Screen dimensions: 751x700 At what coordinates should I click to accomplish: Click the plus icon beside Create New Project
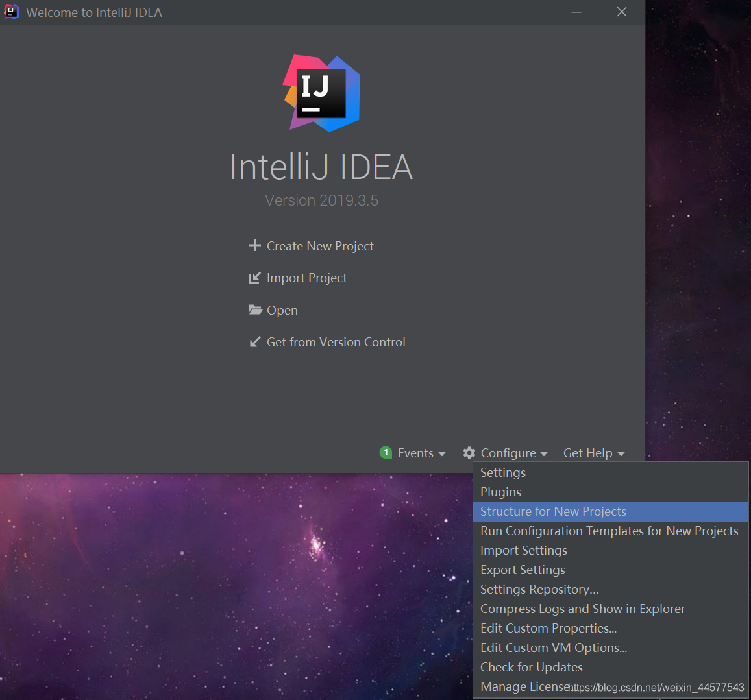tap(255, 246)
